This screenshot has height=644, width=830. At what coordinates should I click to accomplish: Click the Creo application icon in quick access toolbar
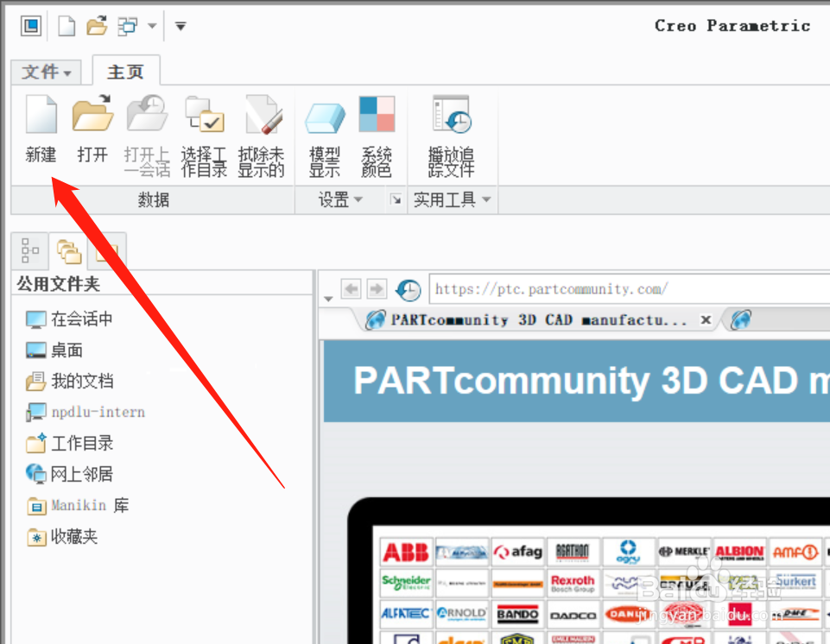[x=31, y=25]
